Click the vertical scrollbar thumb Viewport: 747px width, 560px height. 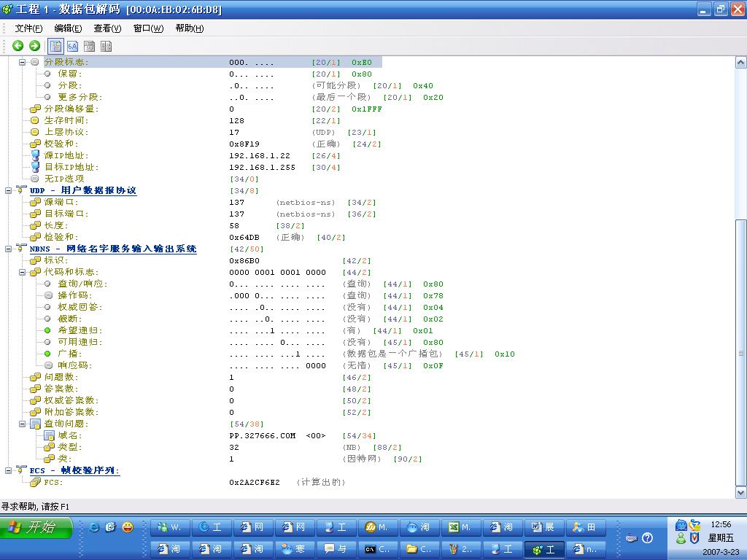[740, 350]
